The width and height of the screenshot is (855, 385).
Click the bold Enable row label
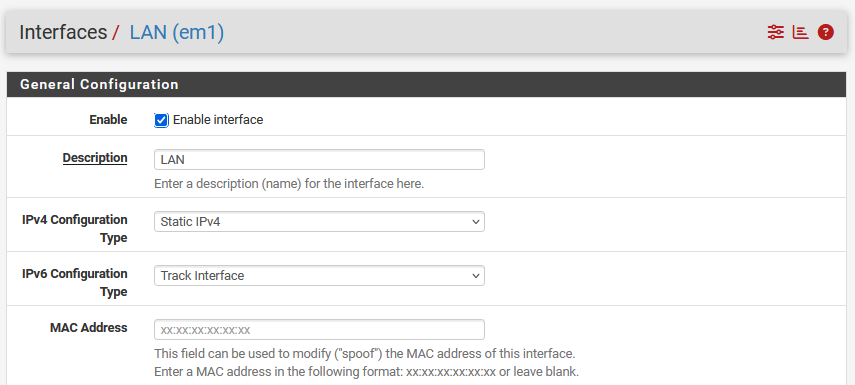click(109, 119)
